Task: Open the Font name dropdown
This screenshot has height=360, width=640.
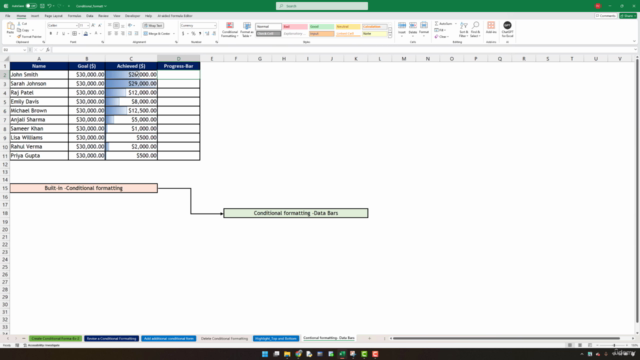Action: click(76, 25)
